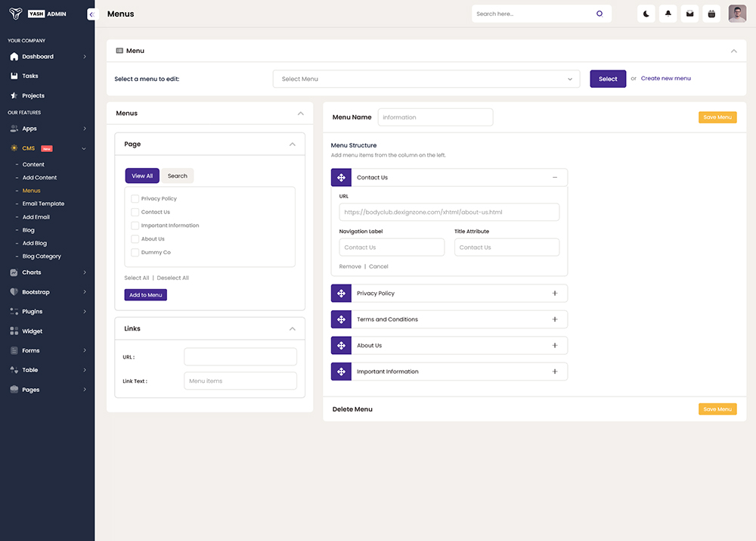Open Email Template in CMS submenu
The height and width of the screenshot is (541, 756).
click(43, 204)
